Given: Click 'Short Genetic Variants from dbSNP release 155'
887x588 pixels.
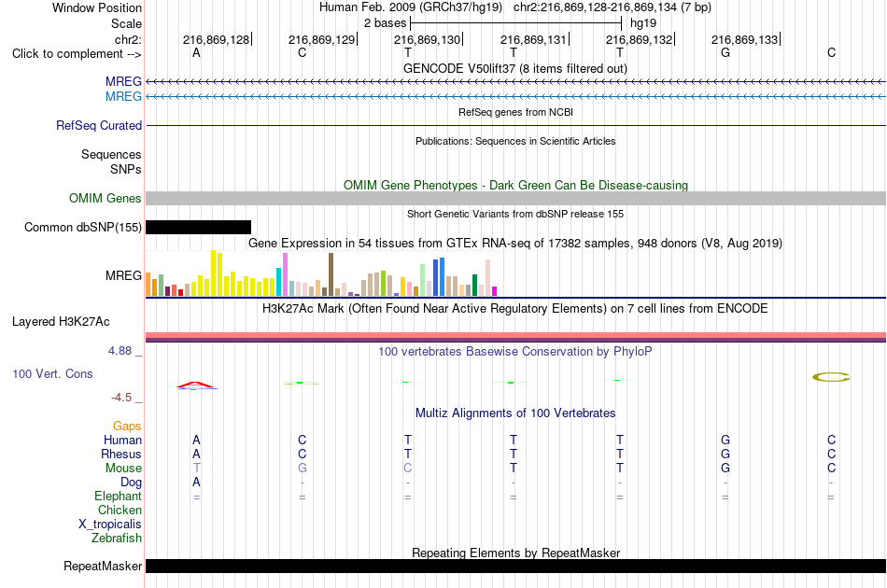Looking at the screenshot, I should 515,214.
